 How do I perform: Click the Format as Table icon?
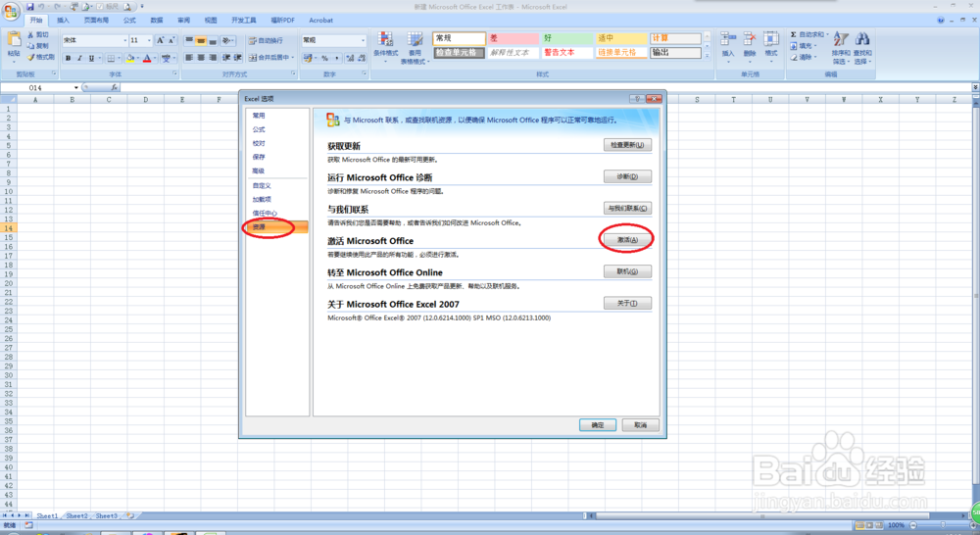pyautogui.click(x=415, y=39)
